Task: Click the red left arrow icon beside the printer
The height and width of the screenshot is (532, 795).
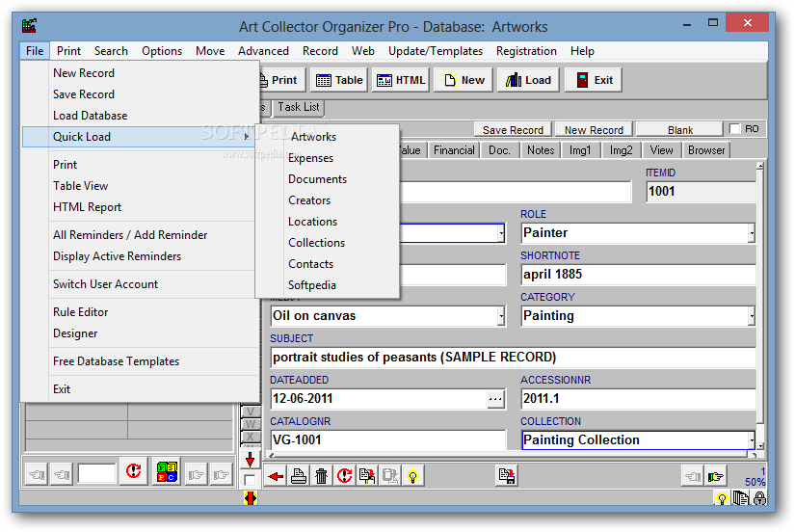Action: pyautogui.click(x=276, y=476)
